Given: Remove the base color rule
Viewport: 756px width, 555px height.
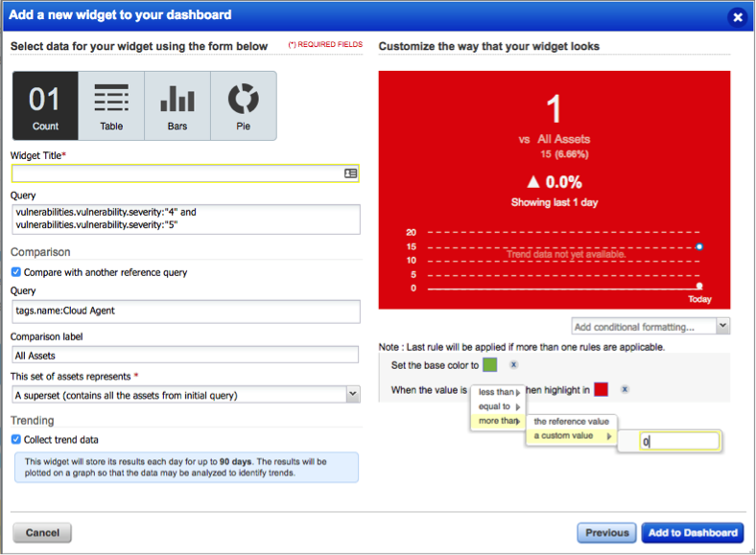Looking at the screenshot, I should [514, 364].
